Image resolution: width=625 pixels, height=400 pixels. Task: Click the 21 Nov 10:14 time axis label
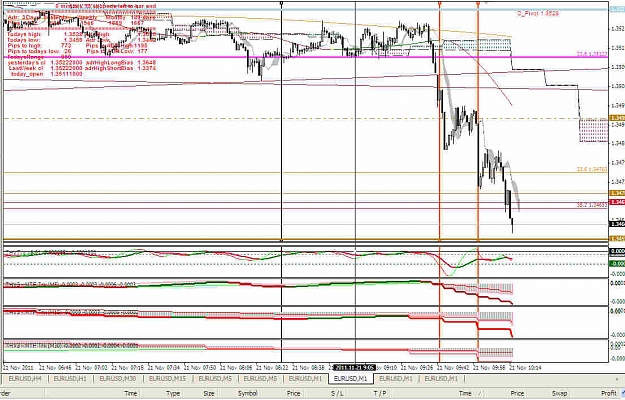526,367
